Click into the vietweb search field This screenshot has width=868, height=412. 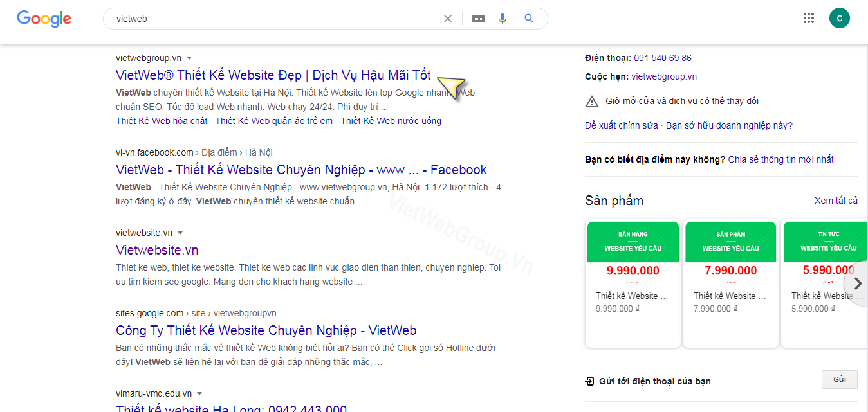[270, 19]
